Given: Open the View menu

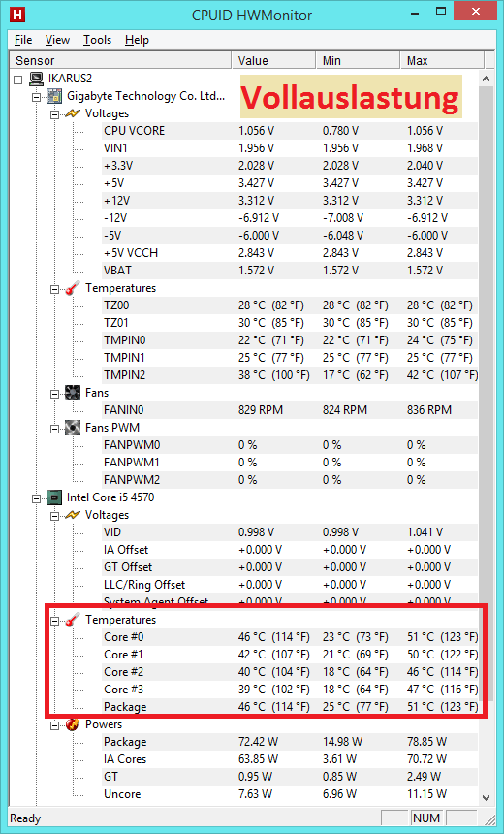Looking at the screenshot, I should click(57, 40).
